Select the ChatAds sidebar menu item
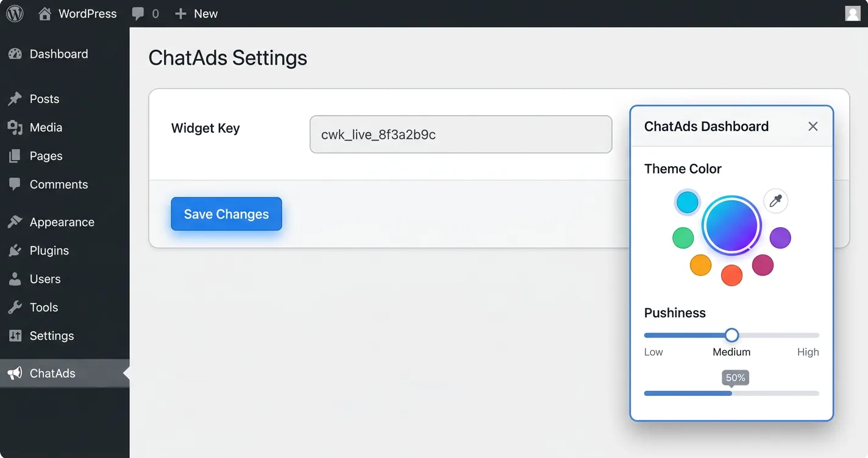The image size is (868, 458). 65,373
